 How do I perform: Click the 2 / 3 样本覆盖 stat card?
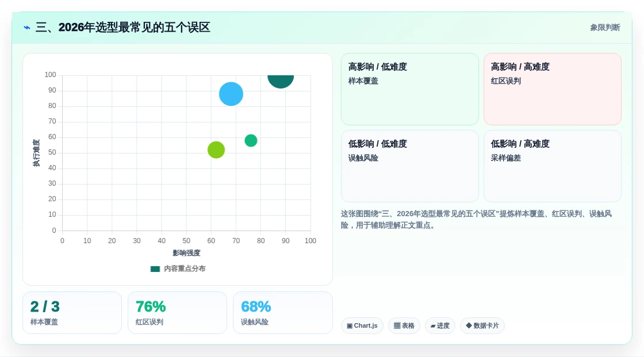click(x=72, y=313)
